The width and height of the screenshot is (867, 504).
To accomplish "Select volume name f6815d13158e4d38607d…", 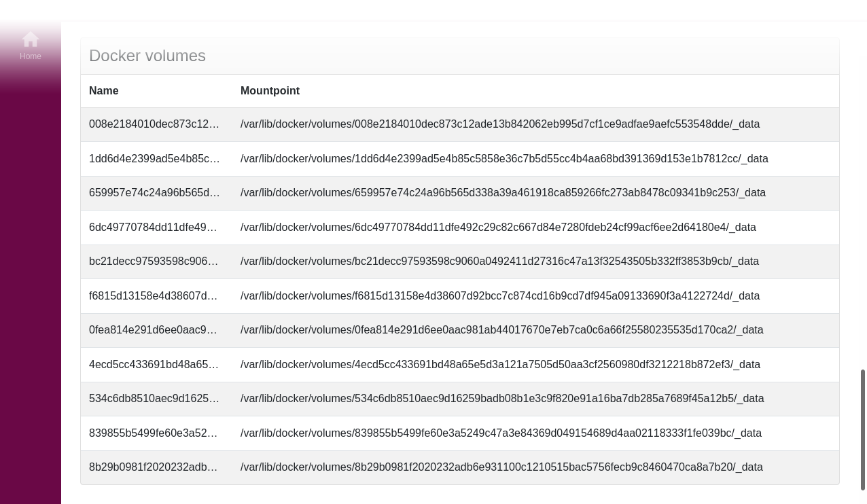I will pos(154,296).
